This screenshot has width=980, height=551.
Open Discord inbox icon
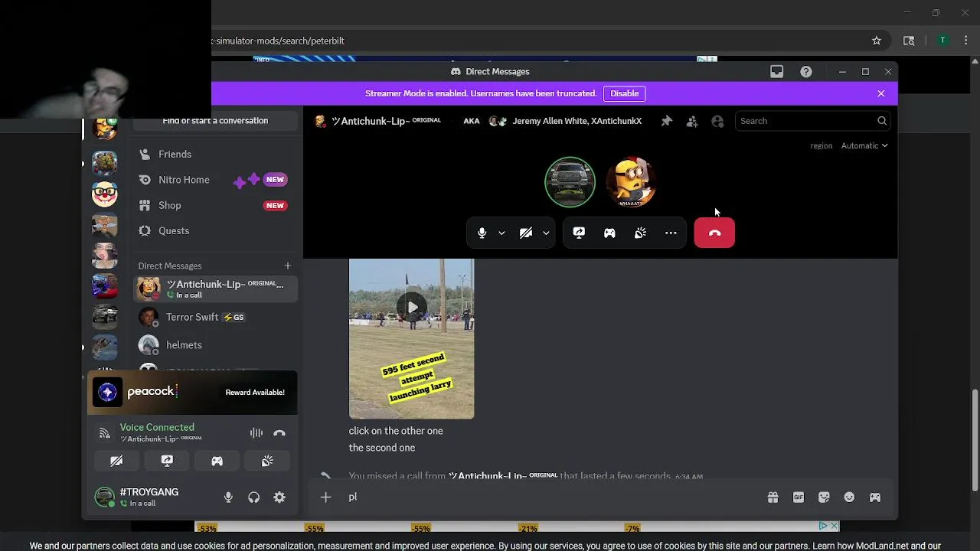pyautogui.click(x=777, y=71)
